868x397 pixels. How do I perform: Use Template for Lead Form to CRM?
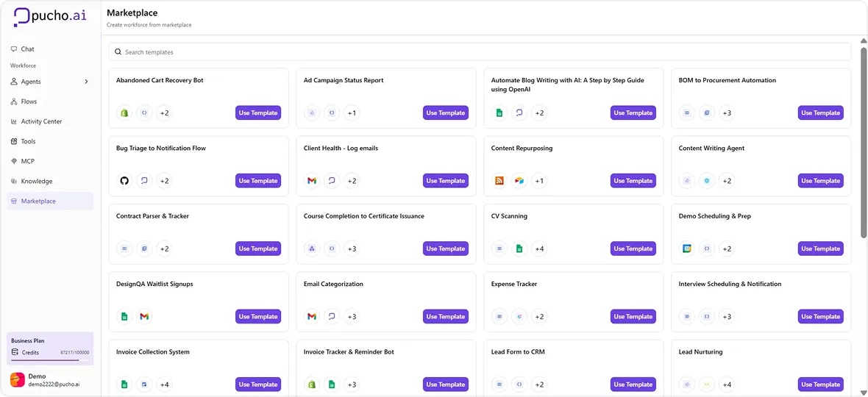coord(633,385)
